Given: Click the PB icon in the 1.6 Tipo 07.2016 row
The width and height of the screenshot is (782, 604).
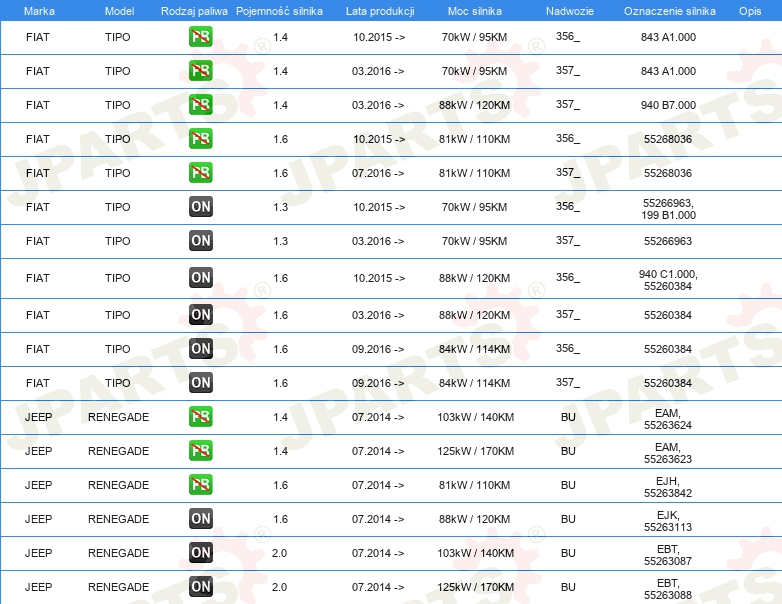Looking at the screenshot, I should (200, 173).
